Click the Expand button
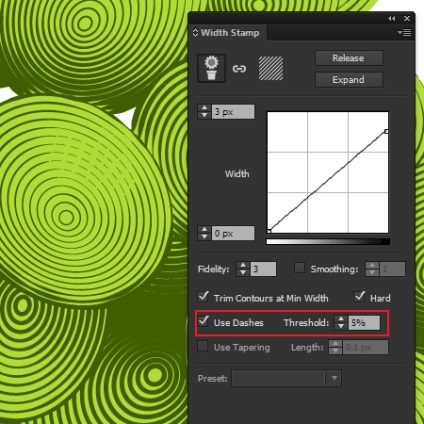 348,80
